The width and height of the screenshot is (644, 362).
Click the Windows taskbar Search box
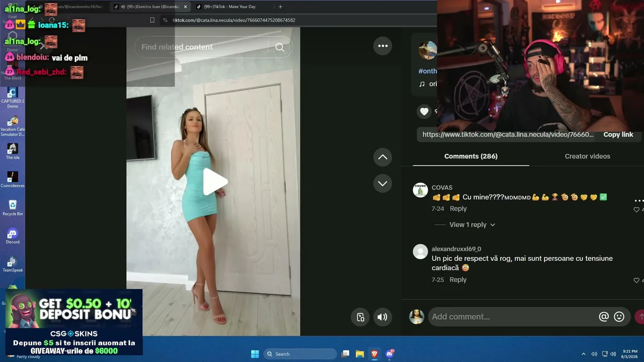[x=300, y=354]
